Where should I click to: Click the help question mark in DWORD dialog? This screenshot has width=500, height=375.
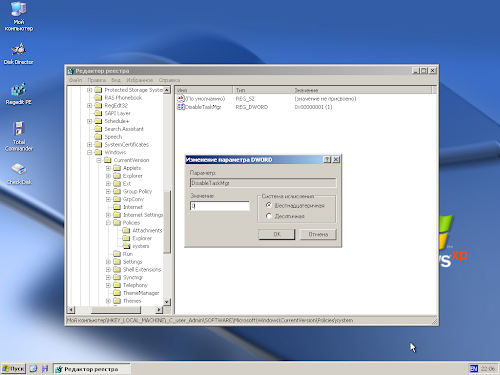point(327,160)
